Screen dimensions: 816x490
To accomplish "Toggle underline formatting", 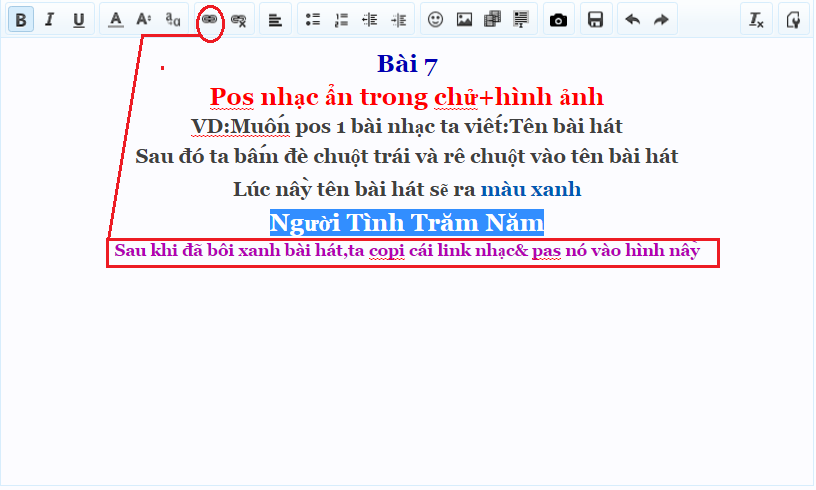I will click(78, 20).
